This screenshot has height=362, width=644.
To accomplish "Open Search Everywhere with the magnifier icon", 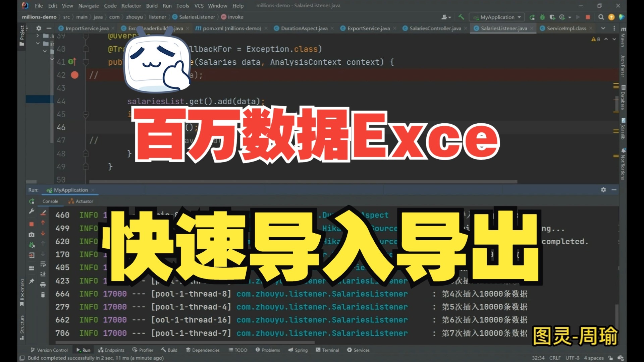I will pyautogui.click(x=601, y=17).
